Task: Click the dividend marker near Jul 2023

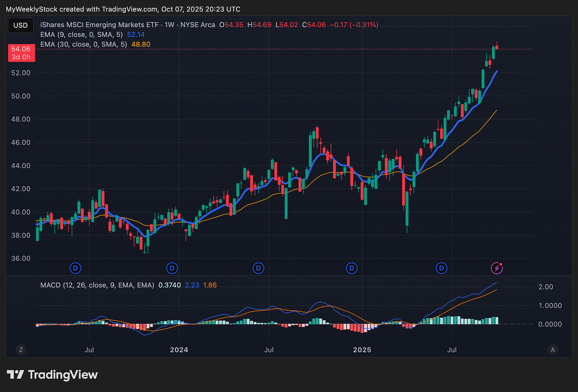Action: pos(75,268)
